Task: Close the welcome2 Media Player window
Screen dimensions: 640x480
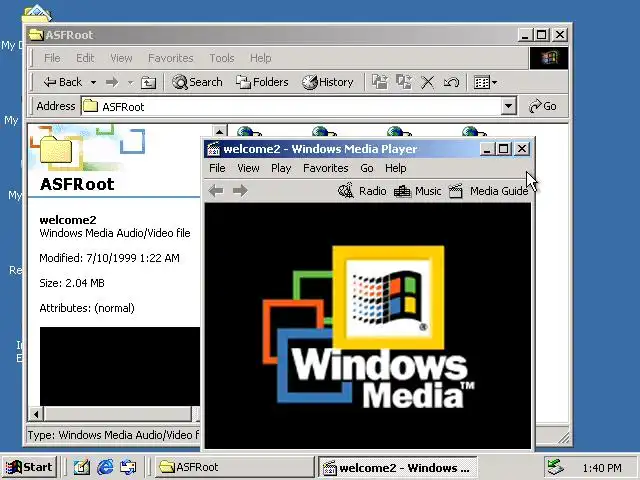Action: click(x=522, y=149)
